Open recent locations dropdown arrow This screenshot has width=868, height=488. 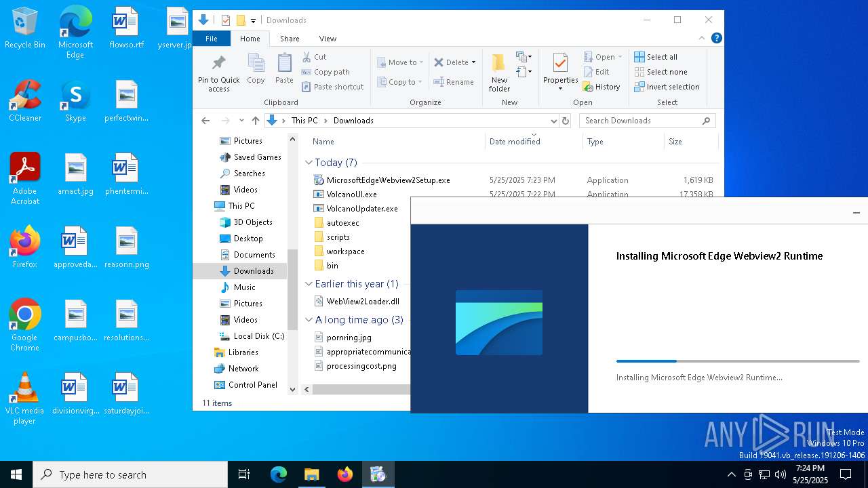tap(241, 121)
